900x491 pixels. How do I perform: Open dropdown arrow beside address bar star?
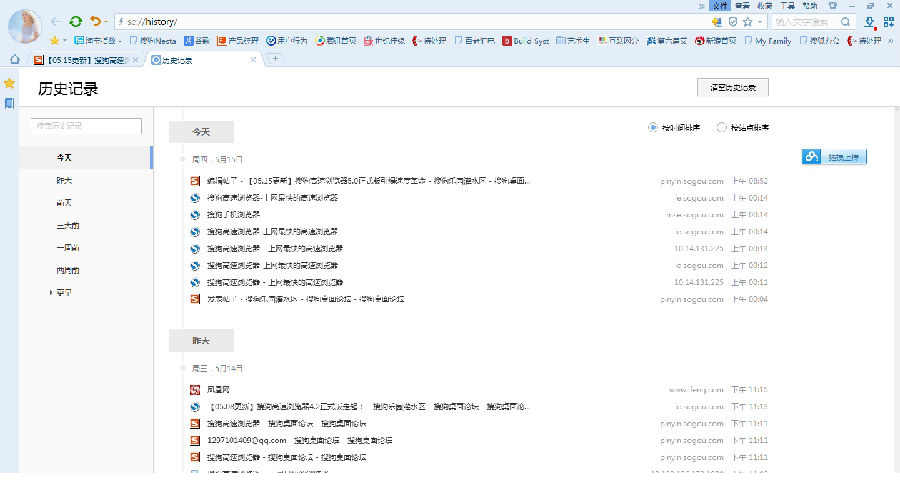(x=759, y=22)
